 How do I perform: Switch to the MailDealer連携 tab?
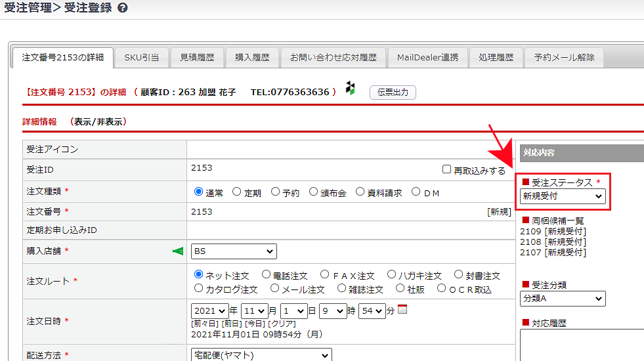[x=427, y=58]
